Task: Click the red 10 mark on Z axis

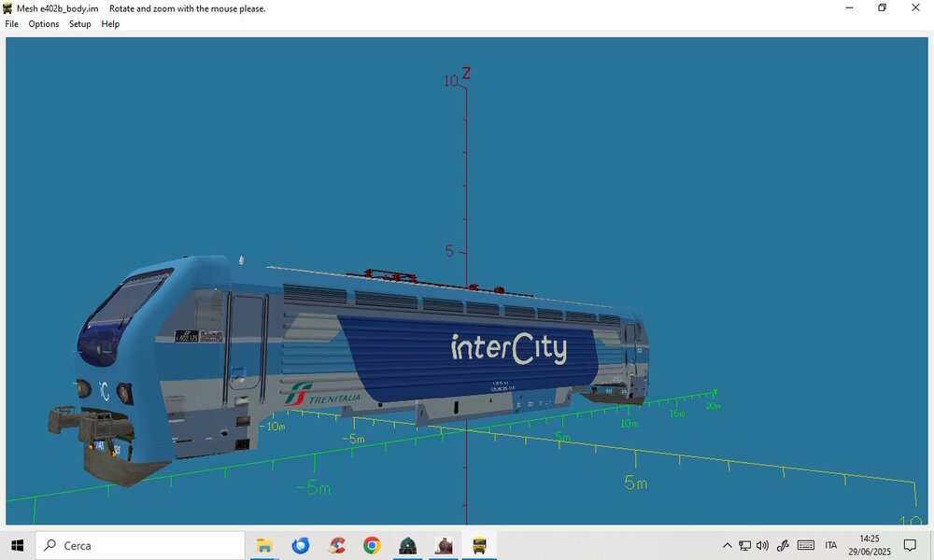Action: click(450, 81)
